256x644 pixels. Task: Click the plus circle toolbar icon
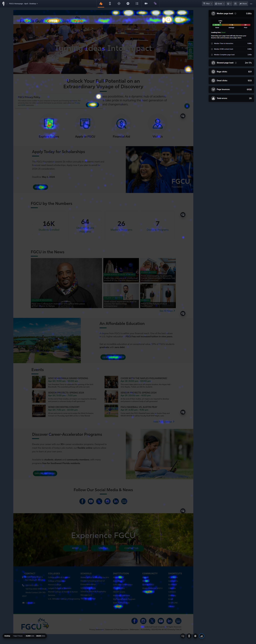pos(128,3)
